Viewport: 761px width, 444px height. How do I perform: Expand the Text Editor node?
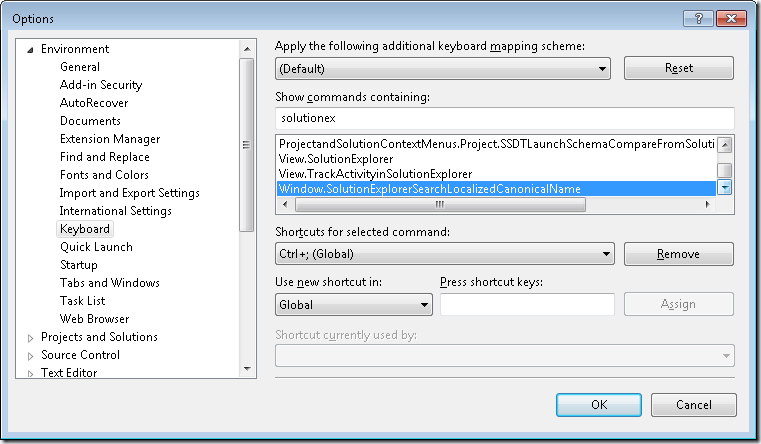coord(30,373)
